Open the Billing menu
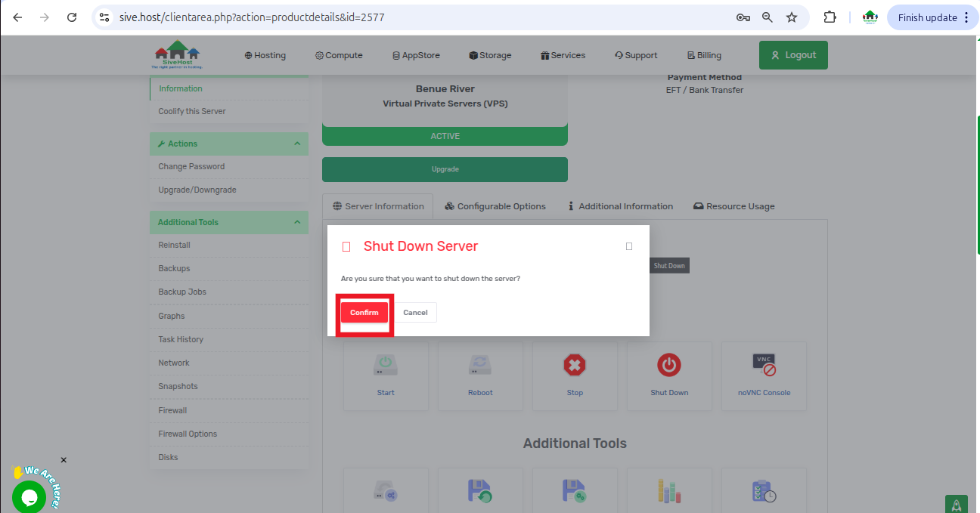The height and width of the screenshot is (513, 980). pyautogui.click(x=704, y=55)
